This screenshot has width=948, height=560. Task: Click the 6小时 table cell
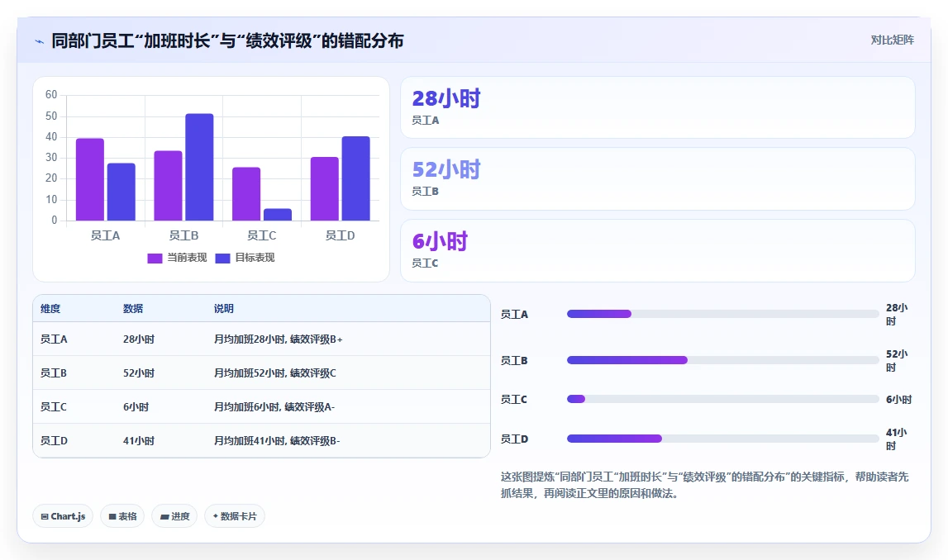[136, 407]
